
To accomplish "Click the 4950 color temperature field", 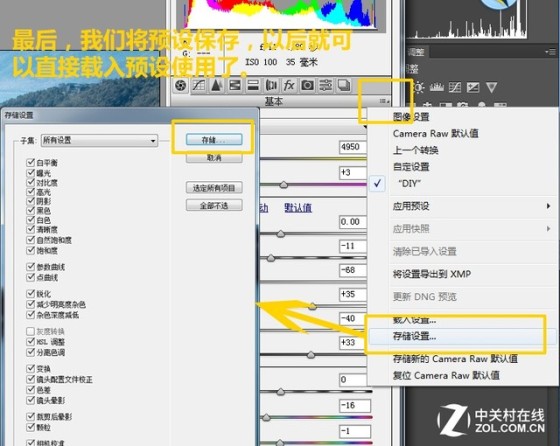I will (x=352, y=147).
